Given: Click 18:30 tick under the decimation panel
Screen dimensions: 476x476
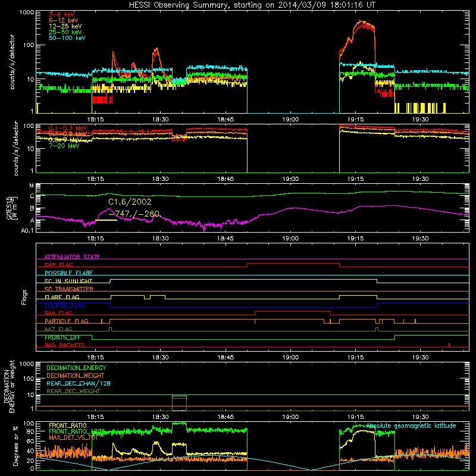Looking at the screenshot, I should [x=160, y=417].
